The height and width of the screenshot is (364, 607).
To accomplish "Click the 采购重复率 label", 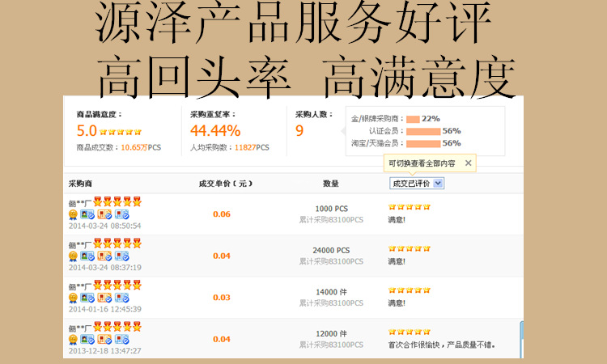I will pos(213,115).
